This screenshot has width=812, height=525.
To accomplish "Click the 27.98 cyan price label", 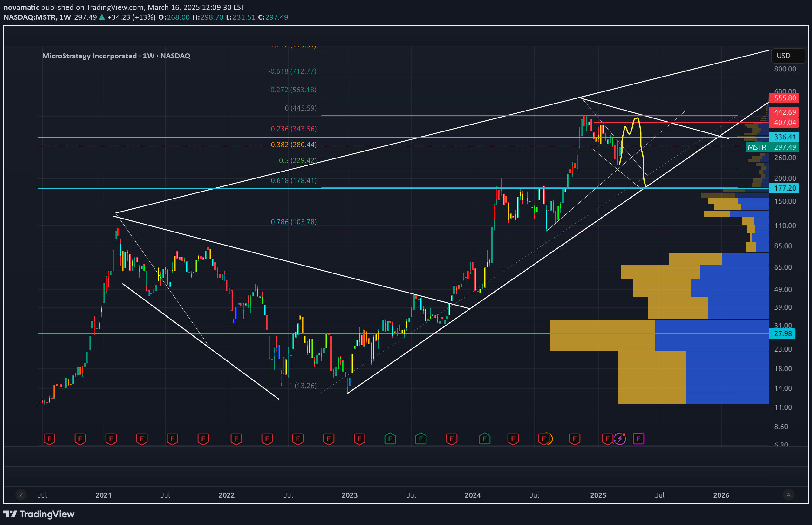I will point(782,333).
